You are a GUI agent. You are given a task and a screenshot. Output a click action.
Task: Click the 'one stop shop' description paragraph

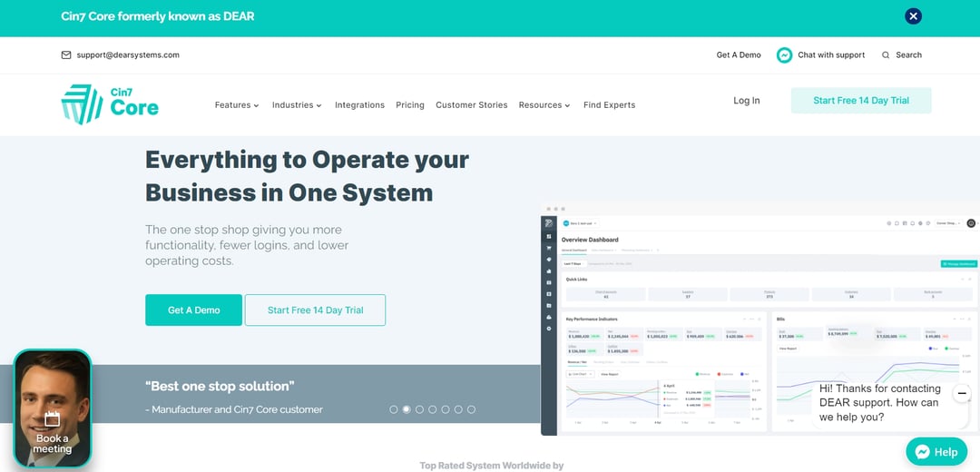pos(247,245)
